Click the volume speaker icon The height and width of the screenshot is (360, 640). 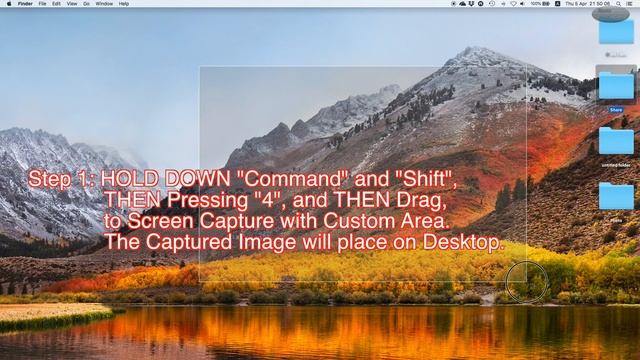point(523,4)
